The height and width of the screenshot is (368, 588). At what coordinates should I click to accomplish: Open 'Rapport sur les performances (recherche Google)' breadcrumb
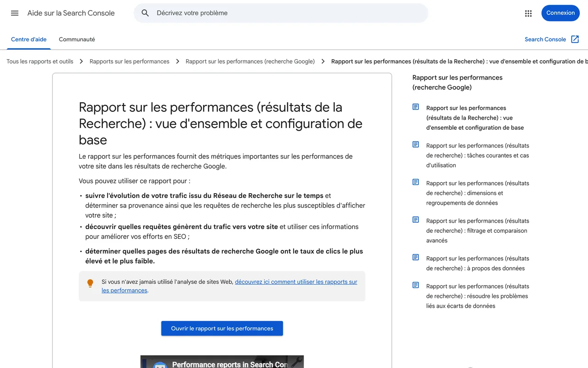pyautogui.click(x=250, y=62)
